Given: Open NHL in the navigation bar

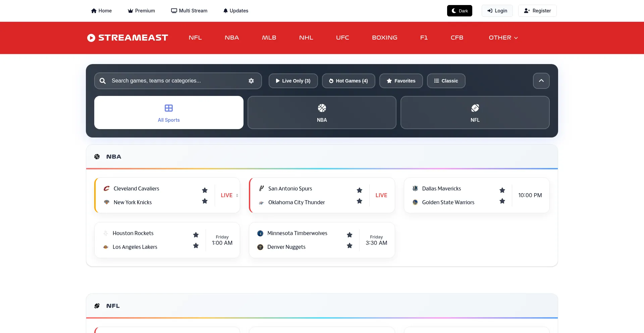Looking at the screenshot, I should point(306,38).
